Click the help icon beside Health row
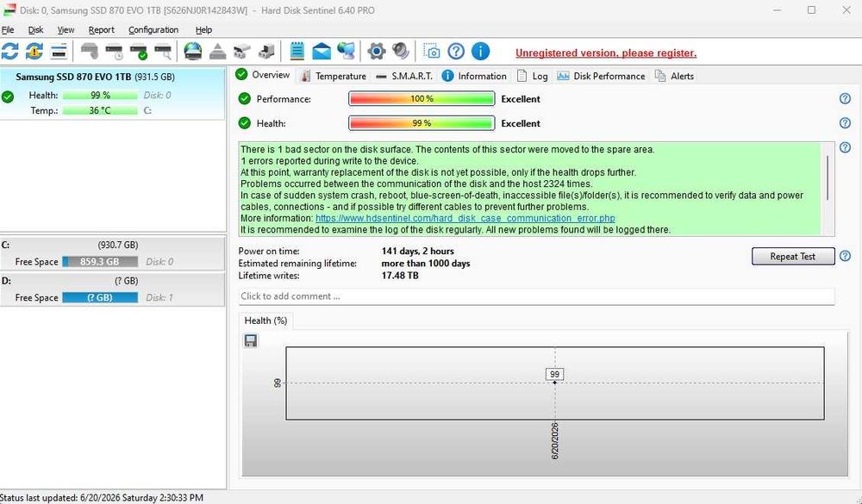 pos(845,123)
